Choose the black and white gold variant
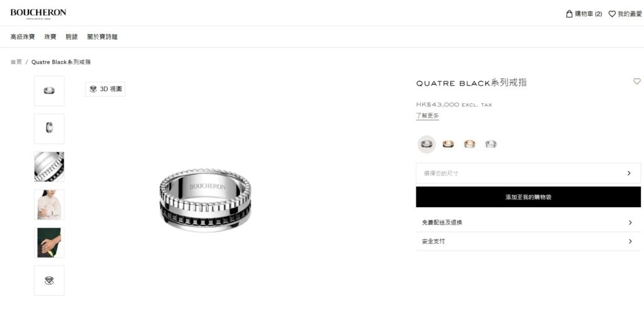 [427, 144]
